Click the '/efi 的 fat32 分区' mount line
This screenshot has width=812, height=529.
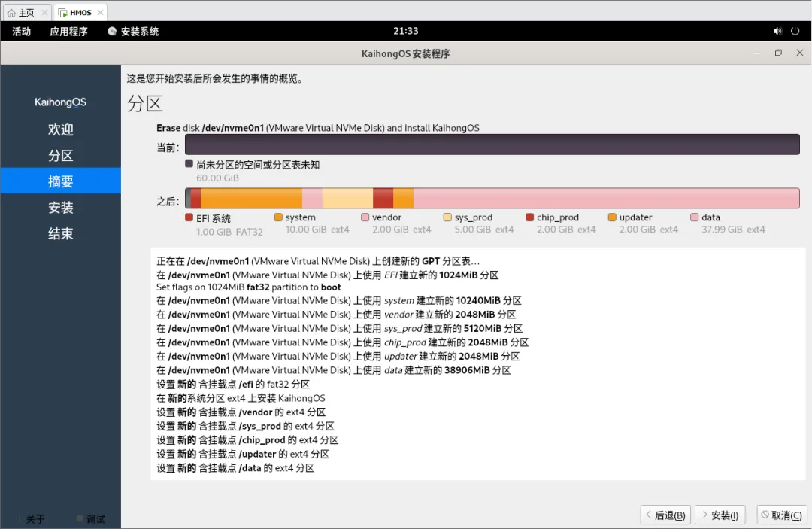coord(233,384)
